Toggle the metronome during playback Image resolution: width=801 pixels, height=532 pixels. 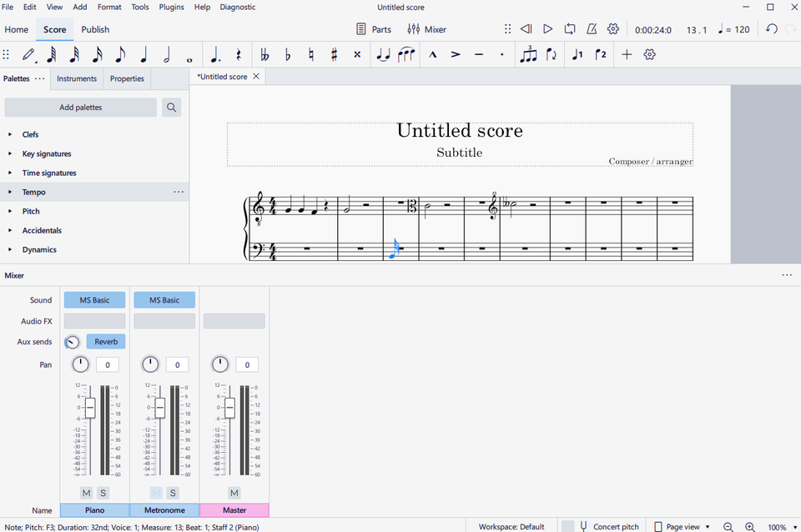pyautogui.click(x=592, y=28)
